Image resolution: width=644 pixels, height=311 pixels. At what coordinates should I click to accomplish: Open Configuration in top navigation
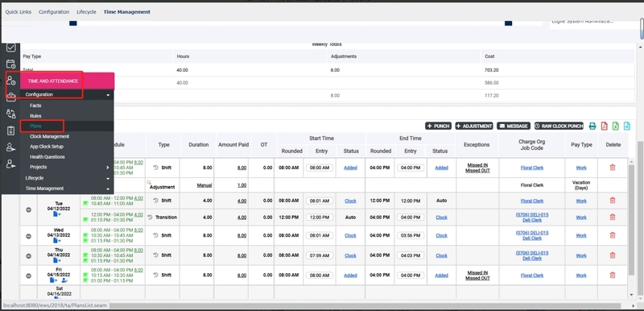pos(54,12)
